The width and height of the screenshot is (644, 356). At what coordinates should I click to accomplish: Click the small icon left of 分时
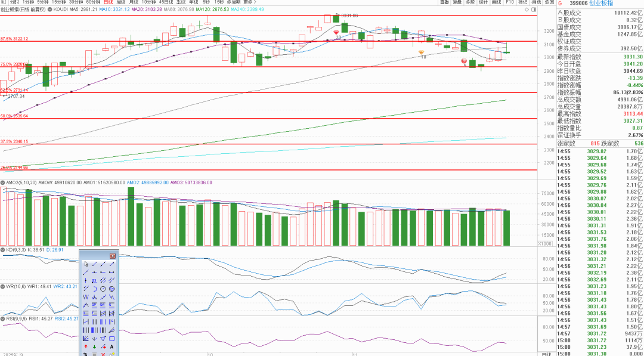[x=4, y=2]
